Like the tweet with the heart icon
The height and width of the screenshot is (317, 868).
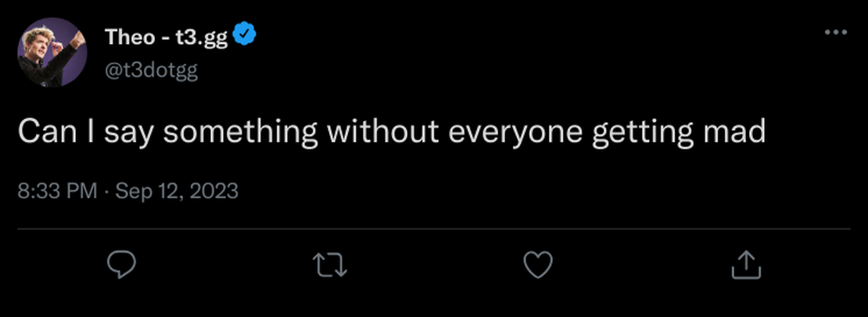[537, 265]
